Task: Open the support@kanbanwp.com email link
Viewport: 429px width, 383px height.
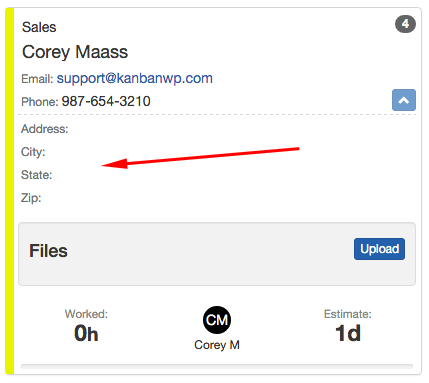Action: 135,78
